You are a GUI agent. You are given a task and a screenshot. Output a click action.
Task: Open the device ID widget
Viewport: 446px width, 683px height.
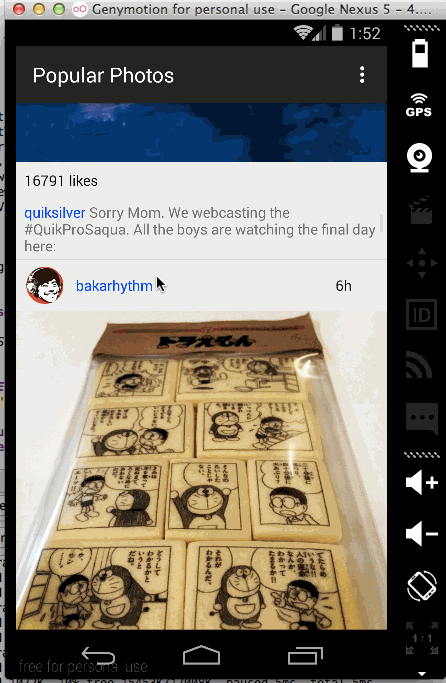[421, 314]
